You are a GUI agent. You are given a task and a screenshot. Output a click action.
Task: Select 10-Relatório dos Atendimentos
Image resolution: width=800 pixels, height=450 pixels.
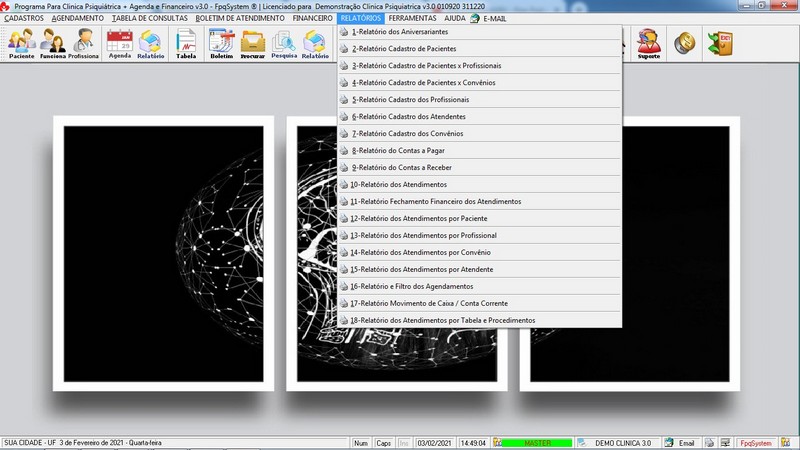click(480, 184)
